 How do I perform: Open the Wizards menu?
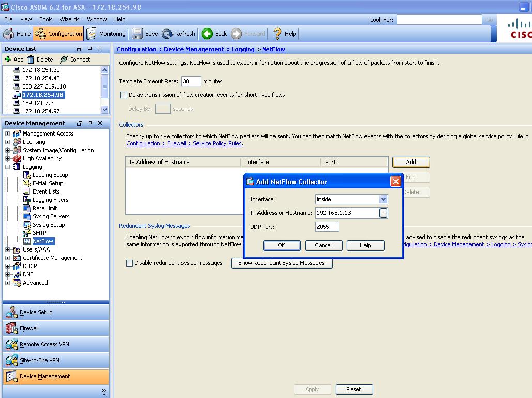tap(70, 19)
